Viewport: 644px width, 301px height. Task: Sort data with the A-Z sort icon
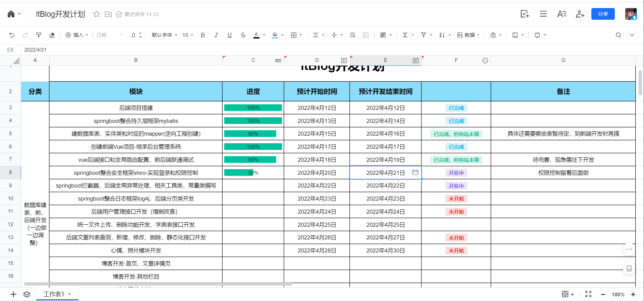tap(442, 35)
